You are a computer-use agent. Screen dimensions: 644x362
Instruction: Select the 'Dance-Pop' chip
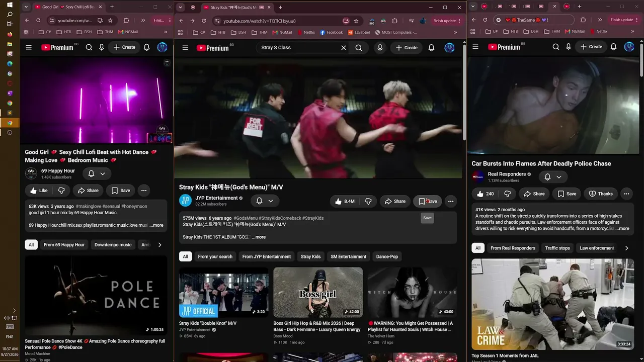pyautogui.click(x=387, y=256)
